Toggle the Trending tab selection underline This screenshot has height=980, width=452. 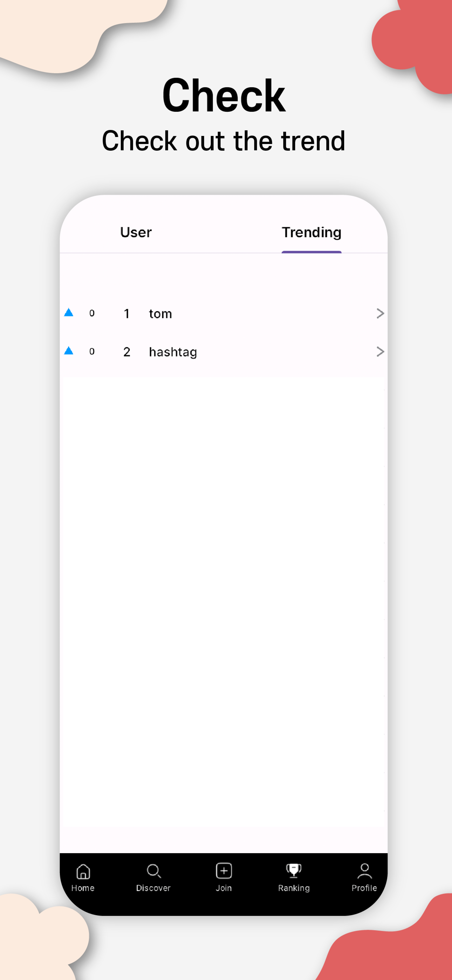click(311, 251)
